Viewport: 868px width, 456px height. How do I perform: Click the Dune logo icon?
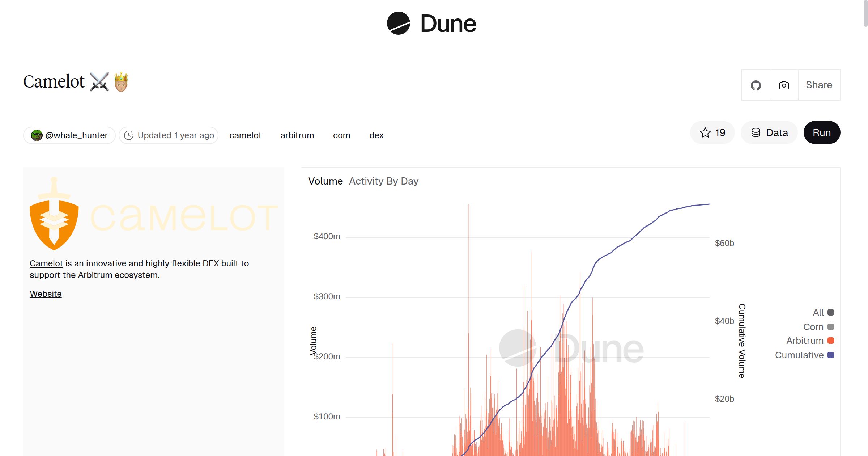(398, 23)
